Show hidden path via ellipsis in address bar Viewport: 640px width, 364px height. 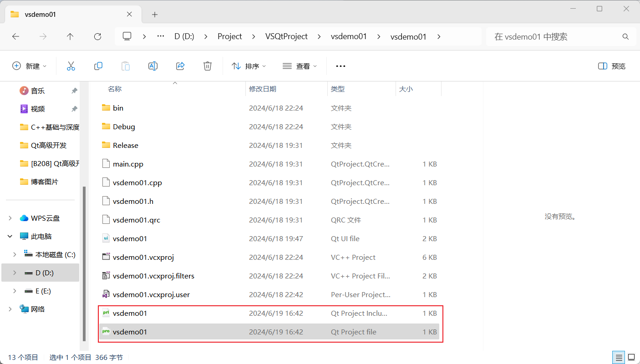(x=161, y=36)
